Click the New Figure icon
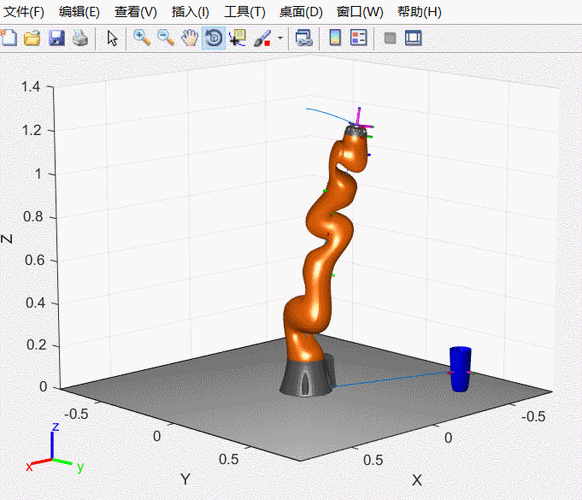Screen dimensions: 582x500 [x=8, y=38]
